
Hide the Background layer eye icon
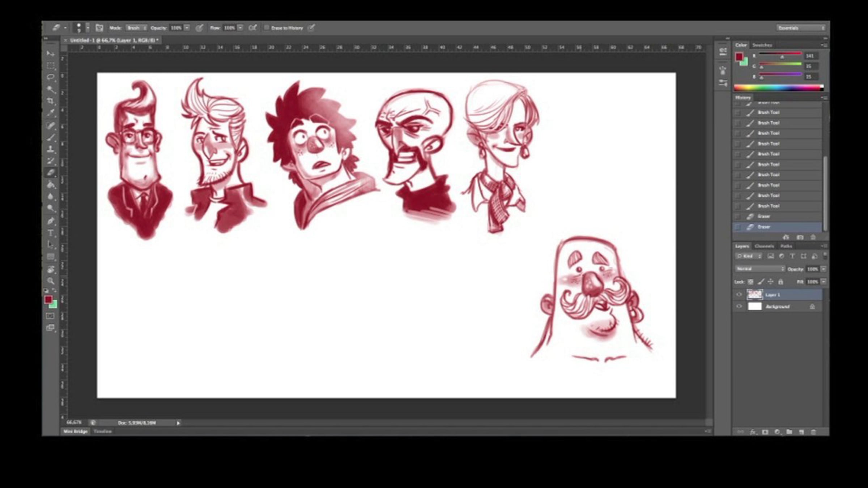[739, 307]
